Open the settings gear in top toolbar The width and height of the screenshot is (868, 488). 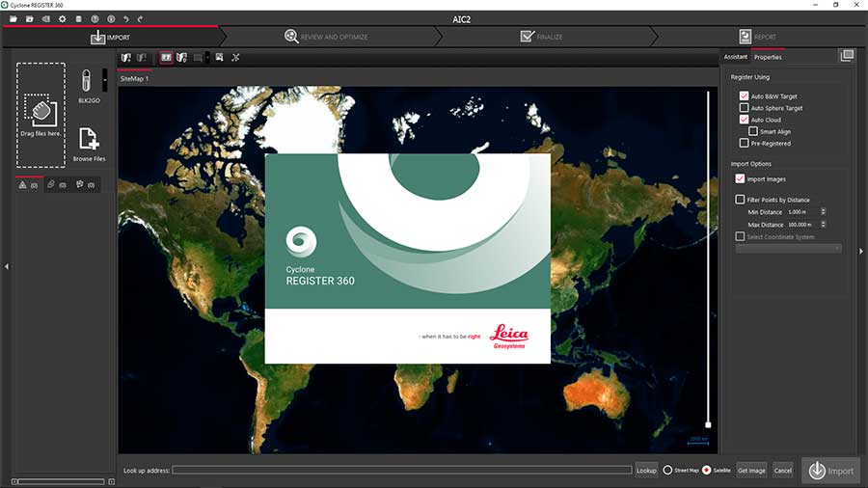coord(62,19)
